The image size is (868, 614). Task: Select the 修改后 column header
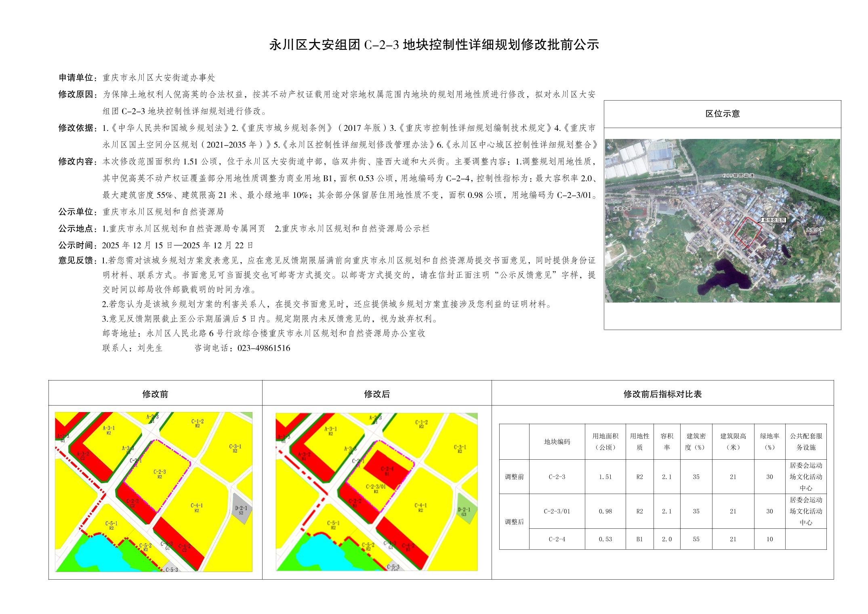point(376,394)
